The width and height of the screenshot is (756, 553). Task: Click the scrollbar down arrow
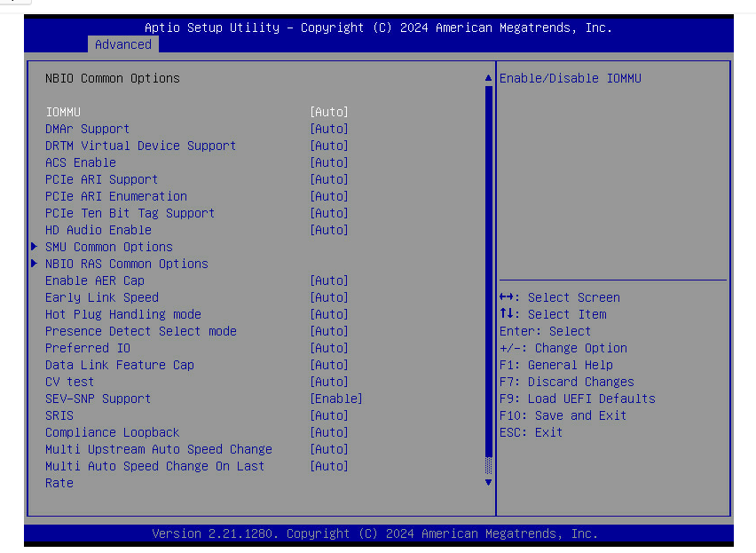488,482
